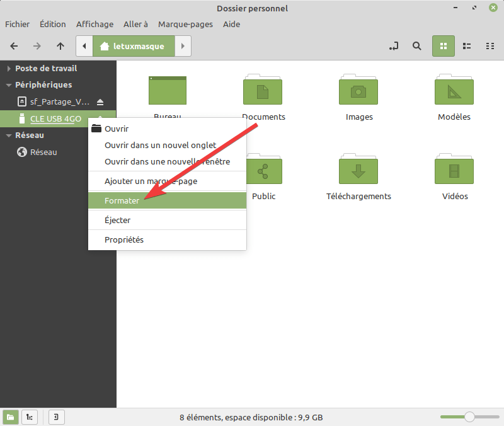The width and height of the screenshot is (504, 426).
Task: Switch to list view
Action: pos(467,46)
